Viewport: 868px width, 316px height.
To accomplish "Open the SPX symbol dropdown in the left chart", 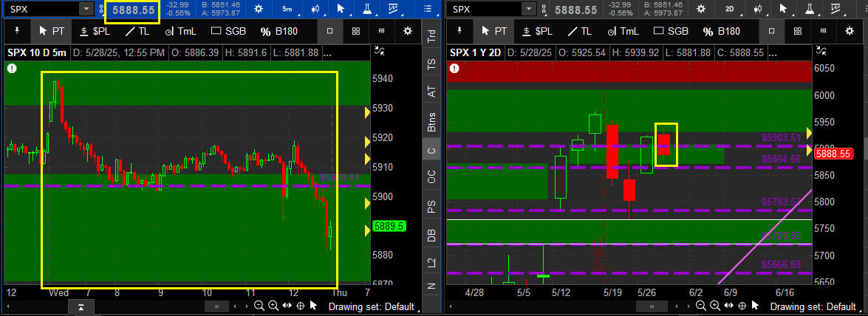I will point(86,10).
